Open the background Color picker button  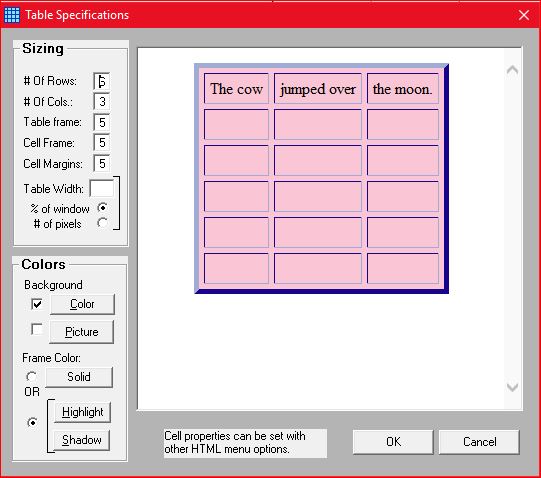point(82,304)
